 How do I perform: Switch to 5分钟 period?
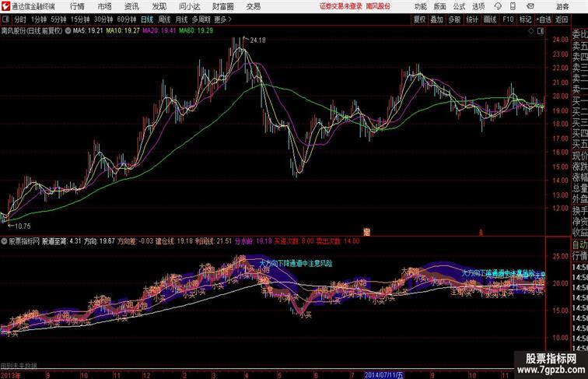click(x=58, y=19)
